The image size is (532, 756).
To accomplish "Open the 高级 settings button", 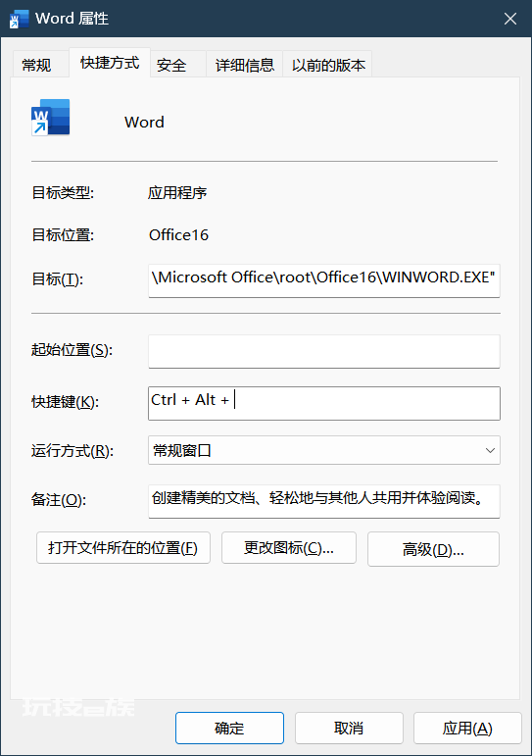I will tap(433, 549).
